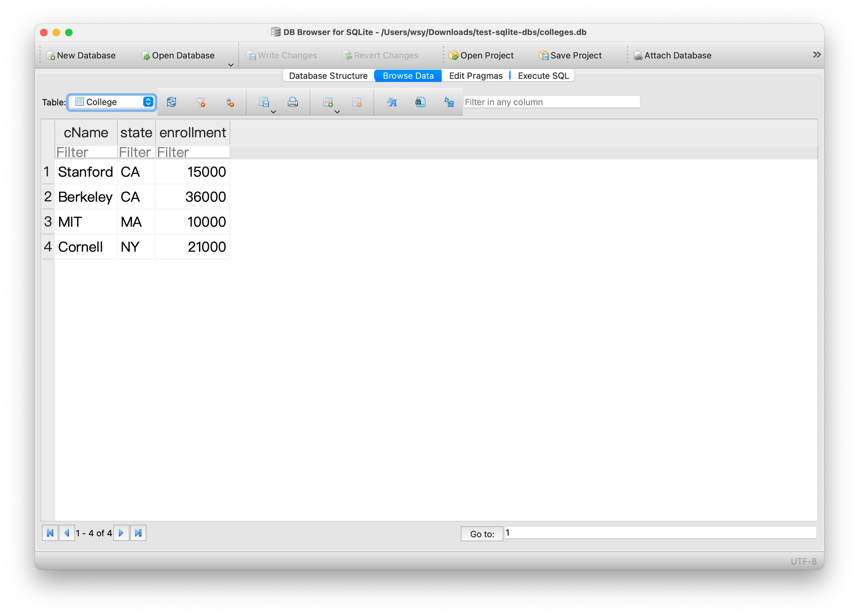Click Open Project in toolbar
The height and width of the screenshot is (616, 859).
click(x=481, y=55)
